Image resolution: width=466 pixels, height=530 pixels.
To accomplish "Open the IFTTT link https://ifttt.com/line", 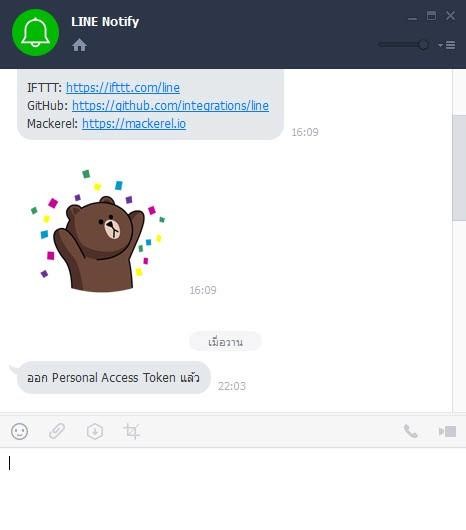I will pos(123,88).
